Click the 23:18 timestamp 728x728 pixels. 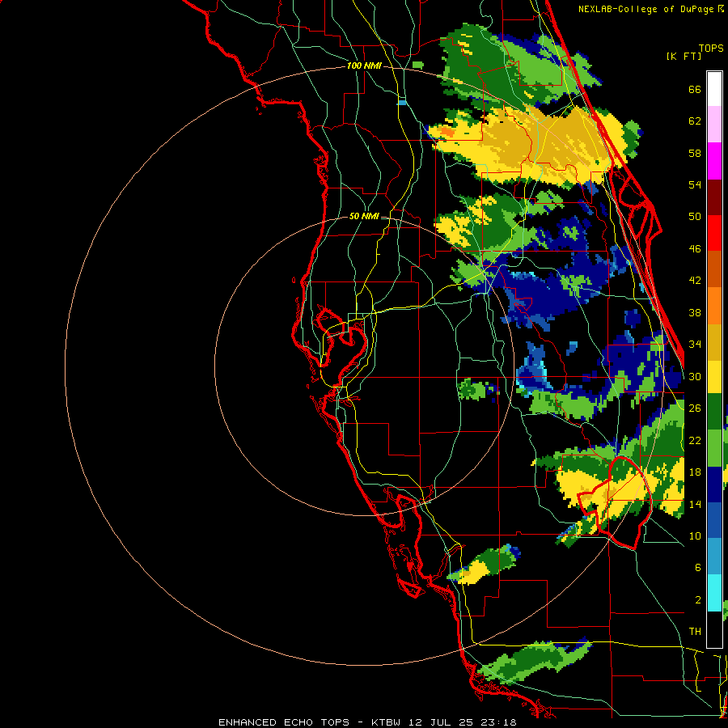[499, 722]
